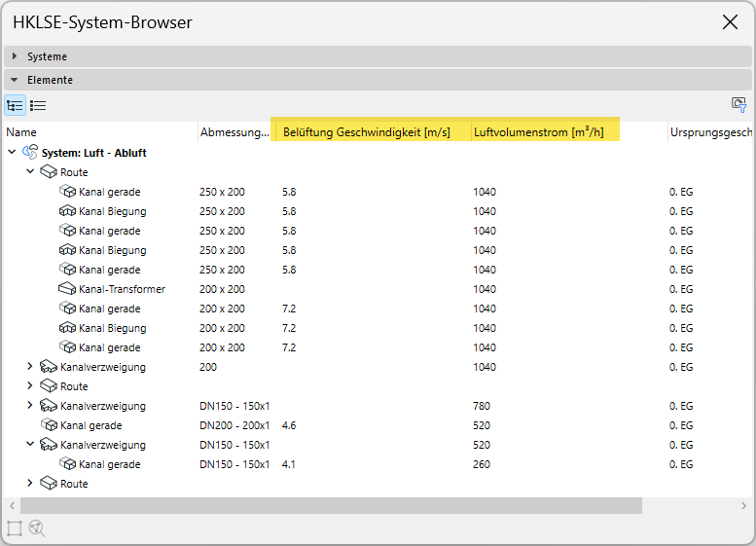Select Kanal gerade DN200 - 200x1 row
This screenshot has height=546, width=756.
coord(378,425)
